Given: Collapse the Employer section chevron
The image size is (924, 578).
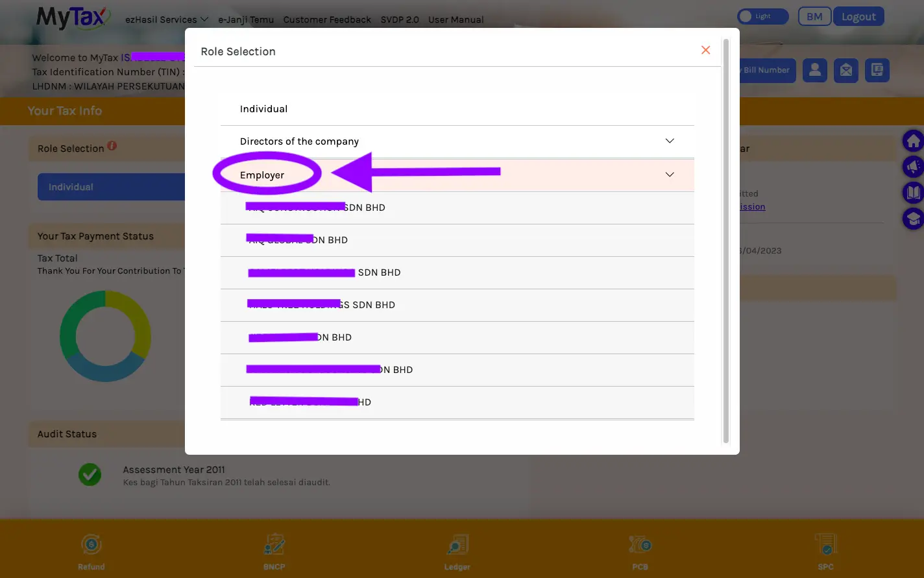Looking at the screenshot, I should coord(670,175).
